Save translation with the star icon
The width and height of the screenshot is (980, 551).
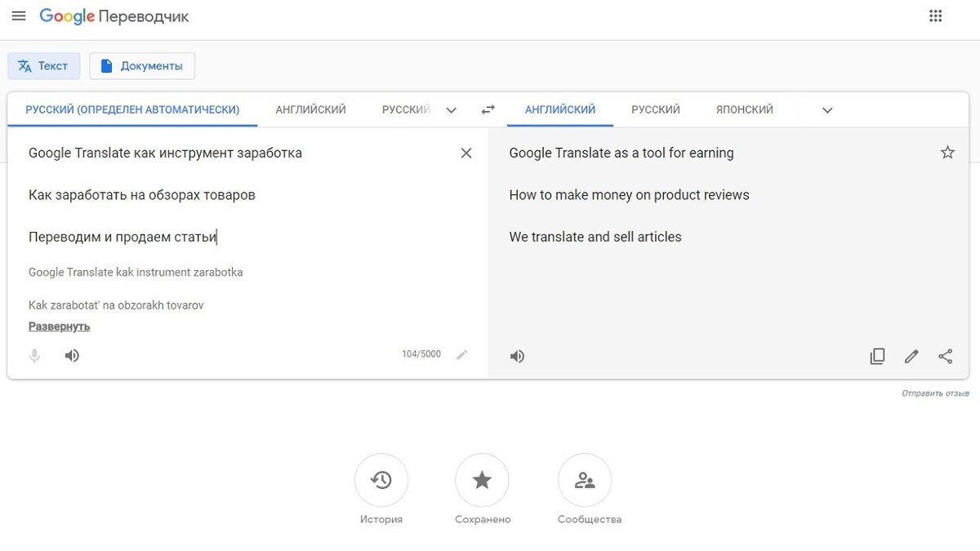click(947, 153)
